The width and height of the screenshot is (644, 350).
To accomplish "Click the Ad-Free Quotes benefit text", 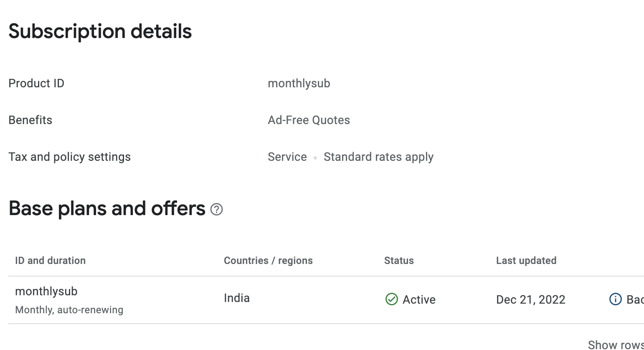I will (309, 120).
